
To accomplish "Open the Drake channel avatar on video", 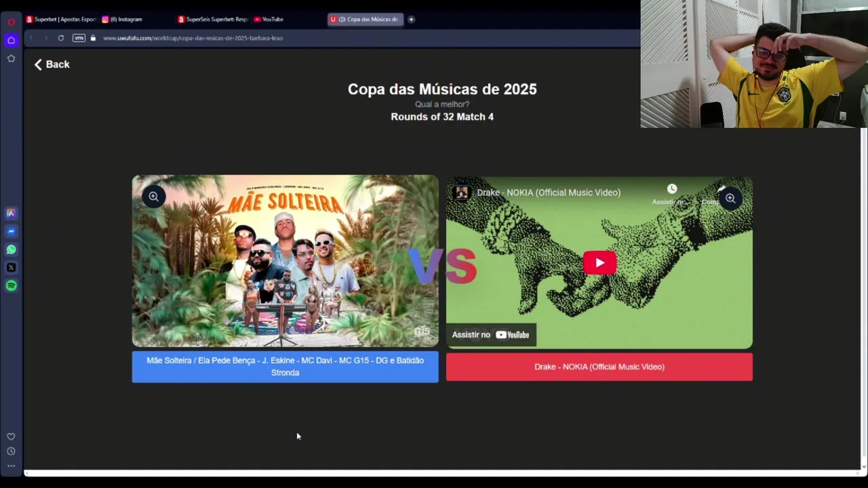I will click(462, 192).
